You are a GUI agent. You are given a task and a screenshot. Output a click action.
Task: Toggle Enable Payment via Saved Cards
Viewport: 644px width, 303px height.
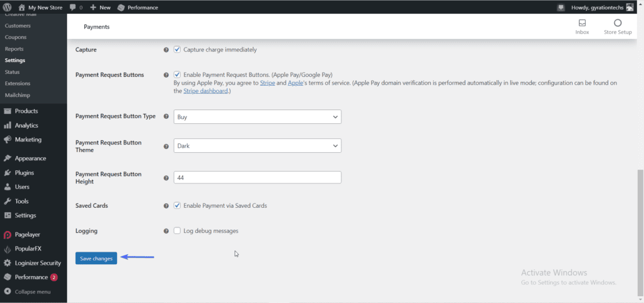[x=177, y=205]
